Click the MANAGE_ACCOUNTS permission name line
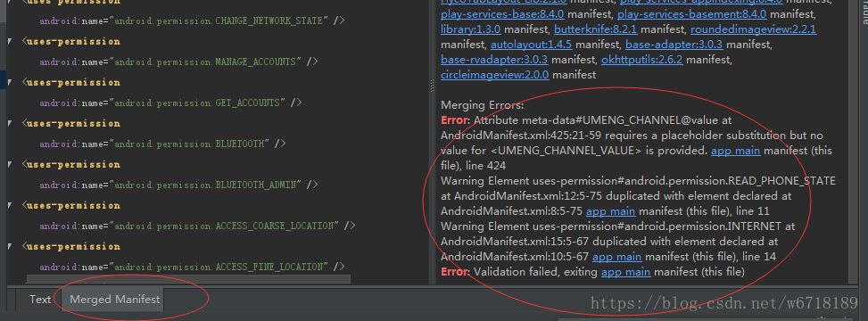Viewport: 868px width, 321px height. click(x=178, y=62)
